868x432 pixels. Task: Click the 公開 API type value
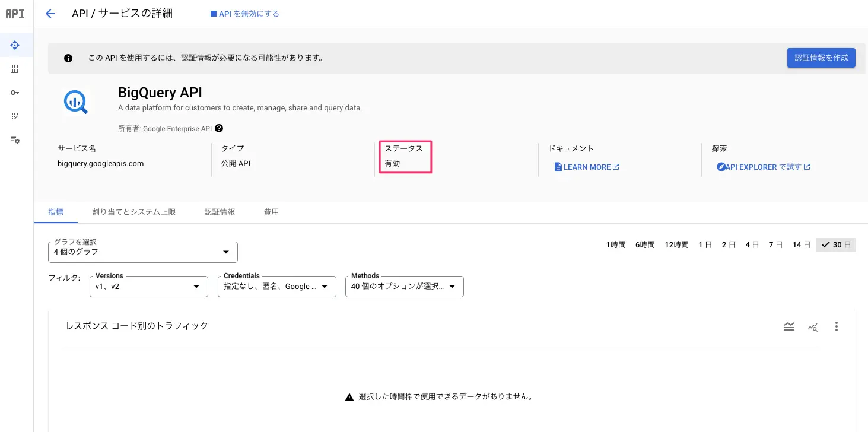(x=236, y=163)
